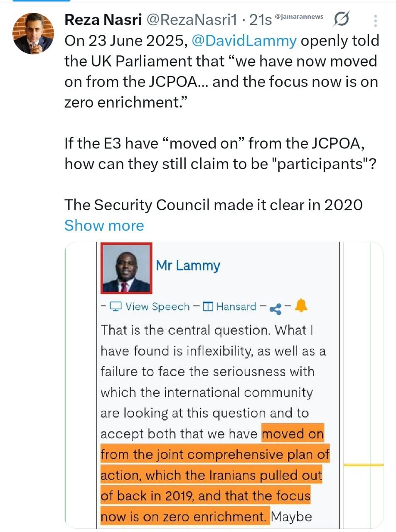
Task: Click Mr Lammy's portrait thumbnail
Action: coord(127,268)
